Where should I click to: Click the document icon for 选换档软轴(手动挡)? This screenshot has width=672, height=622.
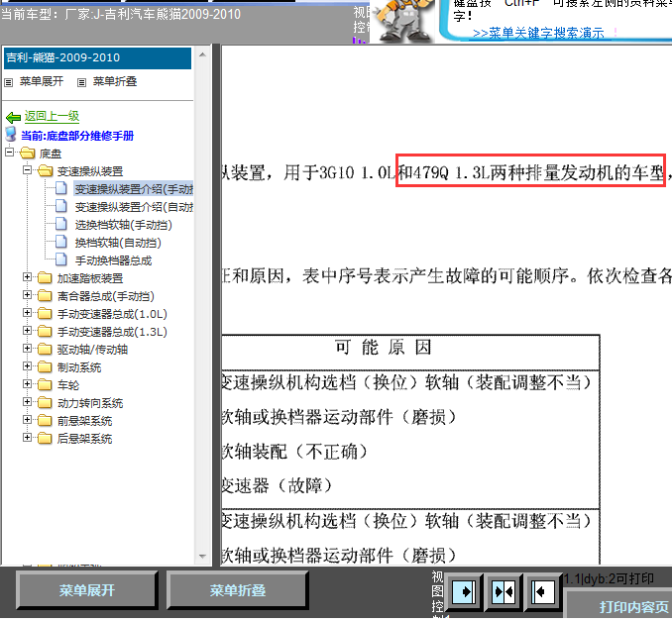click(61, 224)
